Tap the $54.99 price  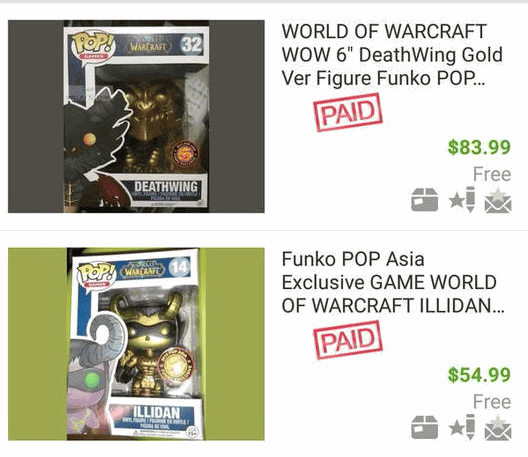479,375
